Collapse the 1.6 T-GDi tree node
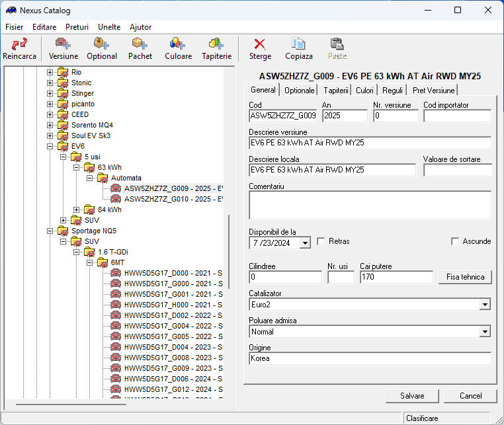 click(x=76, y=252)
